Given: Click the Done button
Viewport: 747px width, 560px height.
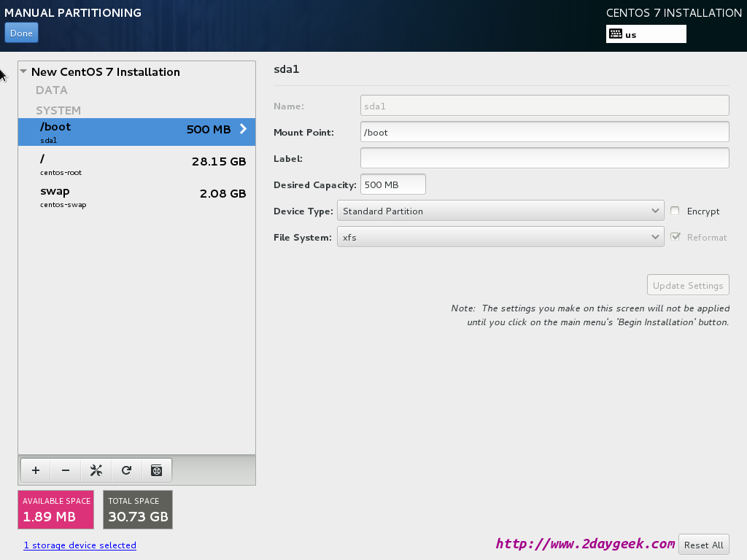Looking at the screenshot, I should pyautogui.click(x=21, y=34).
